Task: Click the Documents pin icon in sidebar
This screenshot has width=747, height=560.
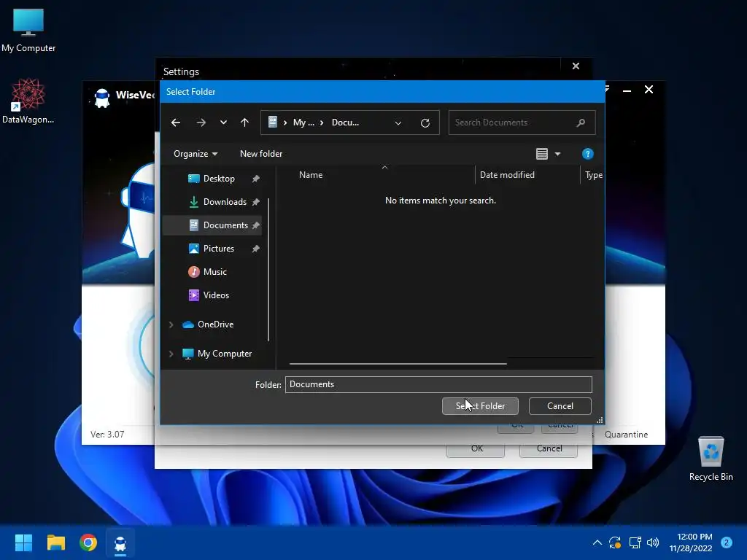Action: tap(256, 225)
